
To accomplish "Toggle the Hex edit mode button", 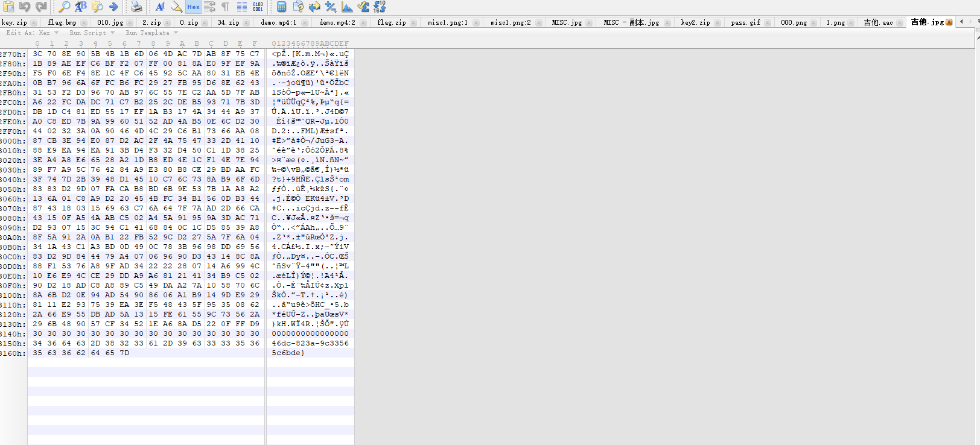I will (x=193, y=7).
